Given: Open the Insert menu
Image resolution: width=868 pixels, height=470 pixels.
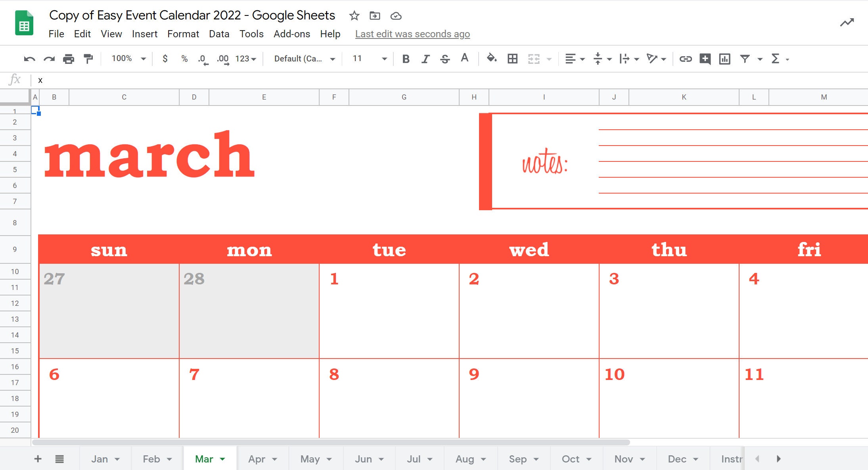Looking at the screenshot, I should pyautogui.click(x=144, y=34).
